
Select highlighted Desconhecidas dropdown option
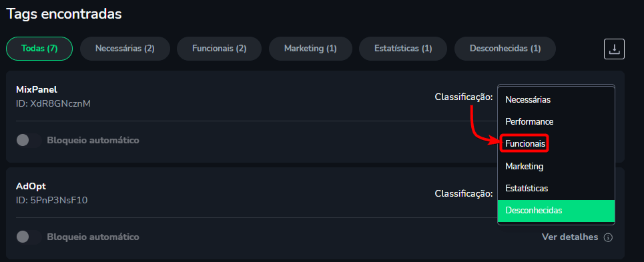(556, 211)
